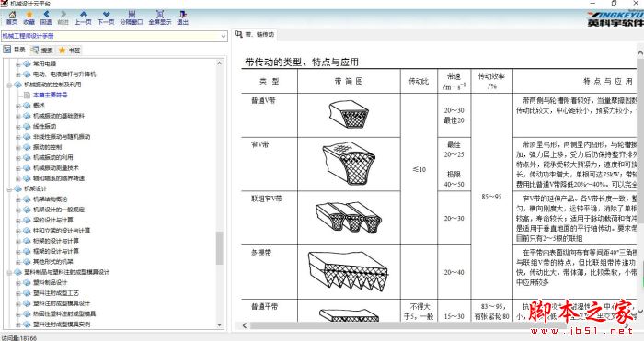Click the book icon beside 机械振动的基础资料

point(27,116)
